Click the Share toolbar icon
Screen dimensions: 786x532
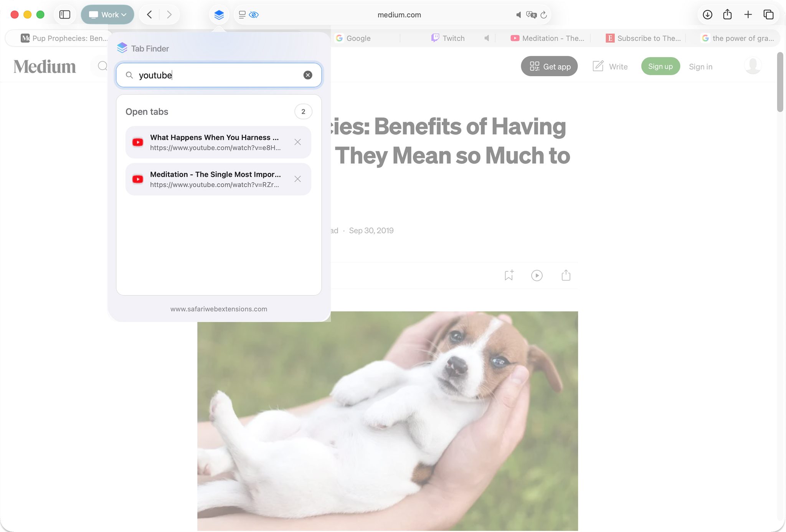(727, 15)
